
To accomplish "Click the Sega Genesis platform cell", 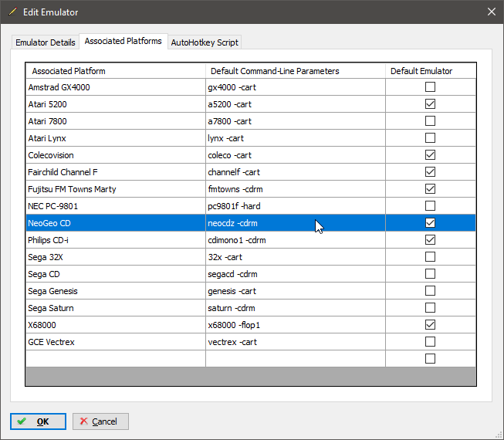I will coord(116,291).
